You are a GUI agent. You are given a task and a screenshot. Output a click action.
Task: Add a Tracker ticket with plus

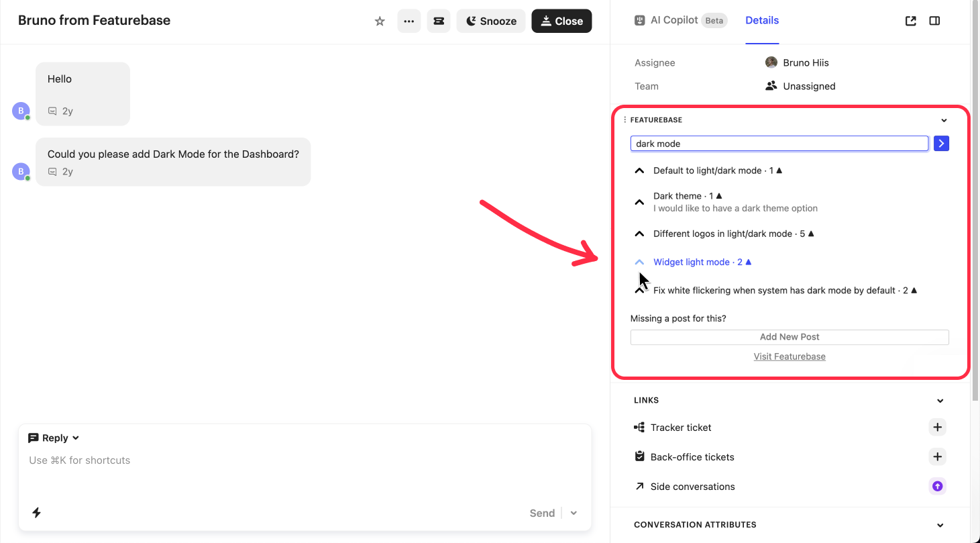(x=937, y=427)
